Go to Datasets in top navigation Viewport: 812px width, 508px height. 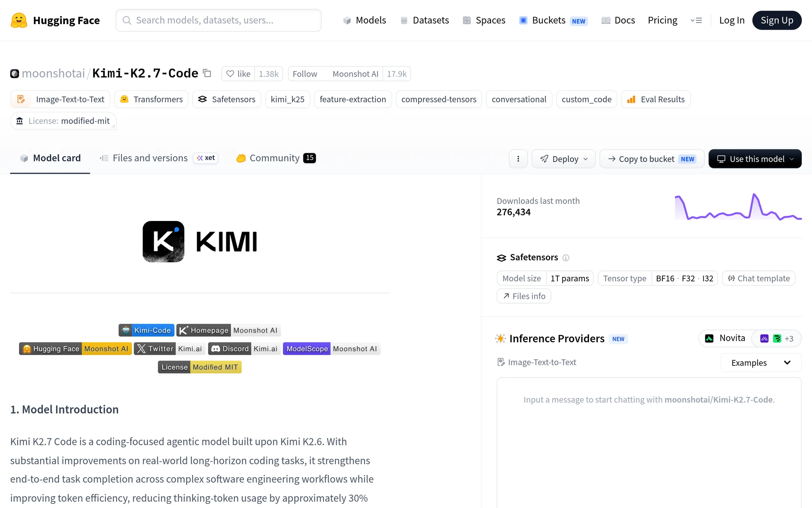point(424,20)
